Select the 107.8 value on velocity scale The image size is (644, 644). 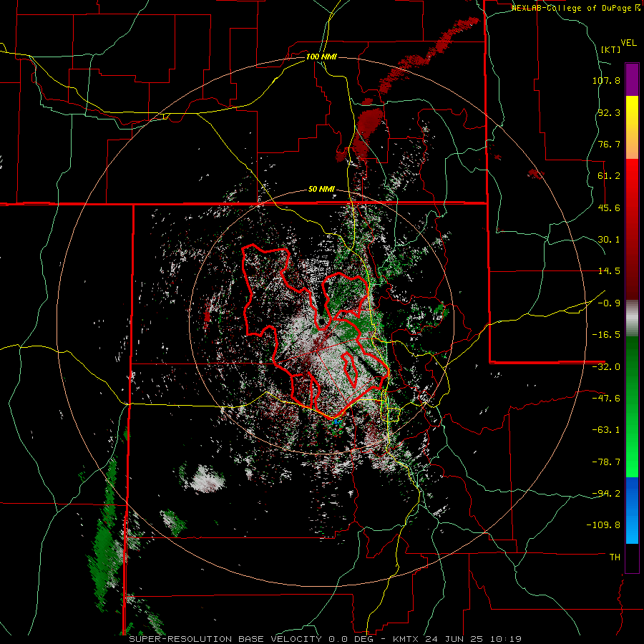point(606,80)
